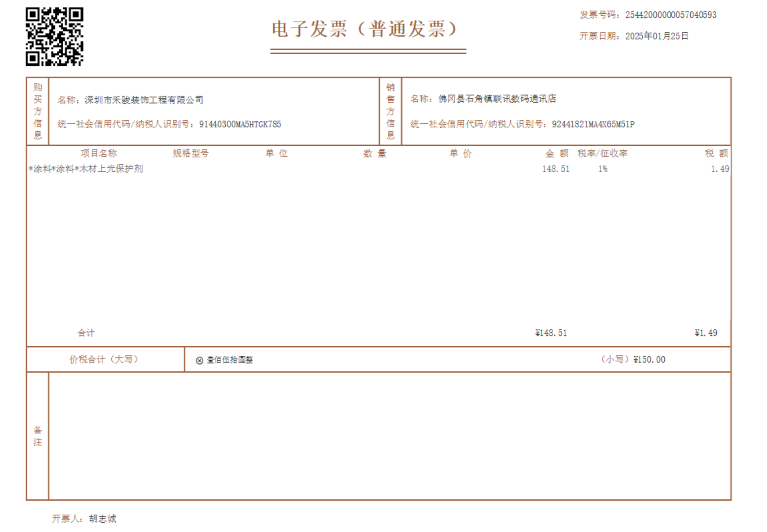The image size is (767, 532).
Task: Select item *涂料*涂料*木材上光保护剂
Action: pyautogui.click(x=86, y=169)
